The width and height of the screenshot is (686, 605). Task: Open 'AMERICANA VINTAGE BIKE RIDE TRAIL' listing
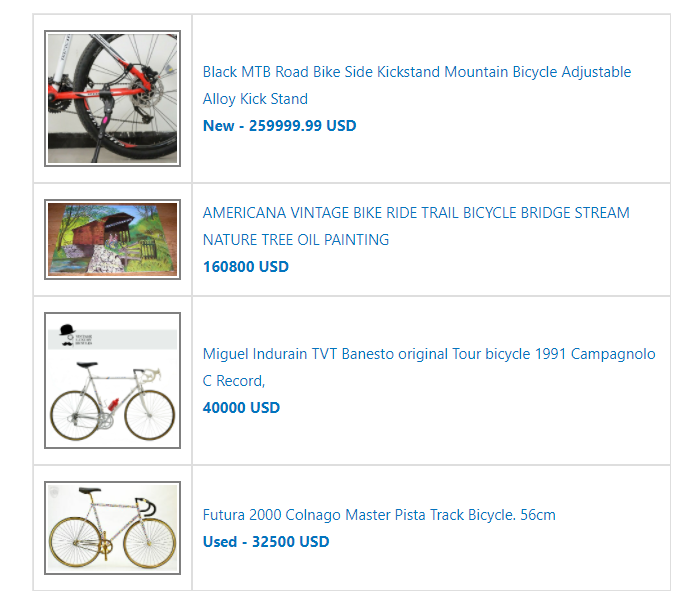coord(416,213)
